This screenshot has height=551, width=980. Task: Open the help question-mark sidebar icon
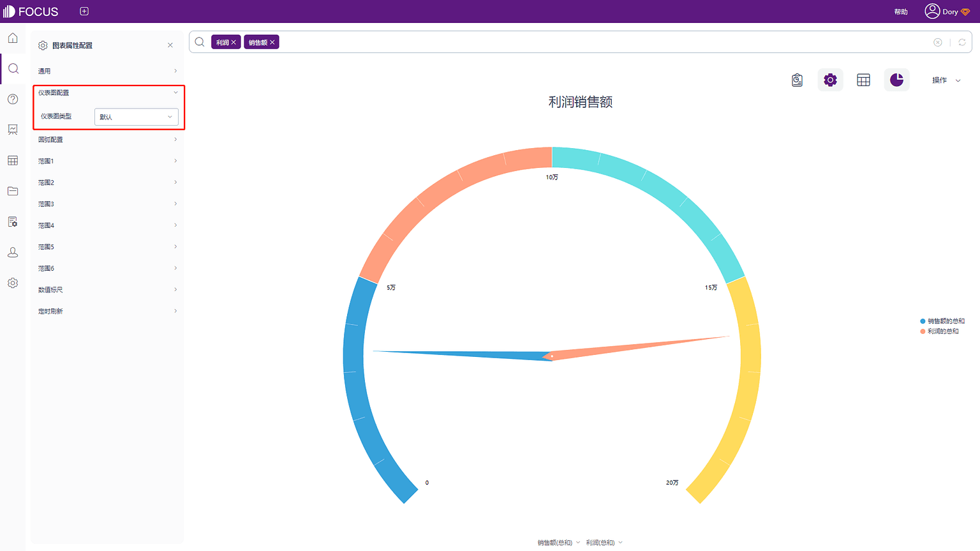point(13,99)
